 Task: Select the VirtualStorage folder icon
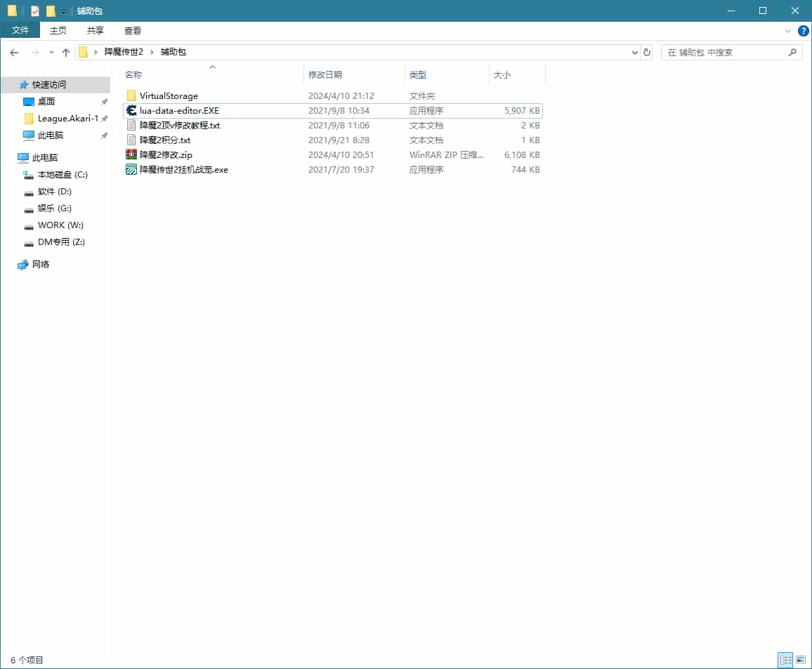click(x=131, y=96)
